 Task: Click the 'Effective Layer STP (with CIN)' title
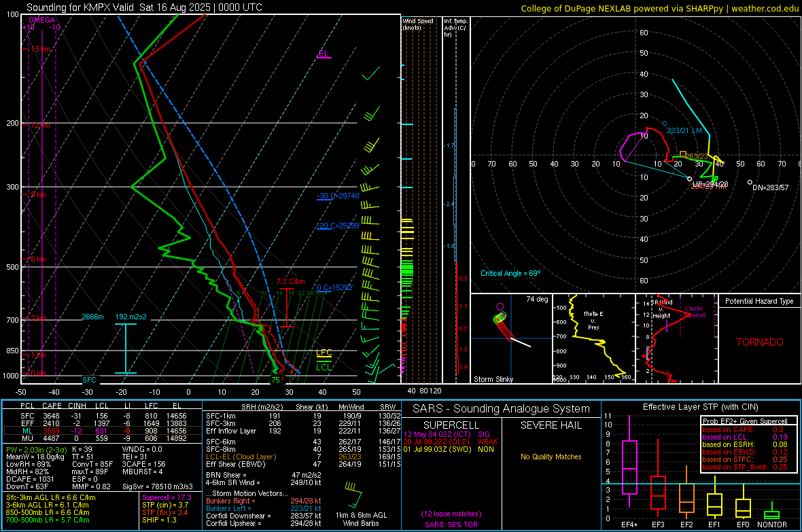pos(701,407)
